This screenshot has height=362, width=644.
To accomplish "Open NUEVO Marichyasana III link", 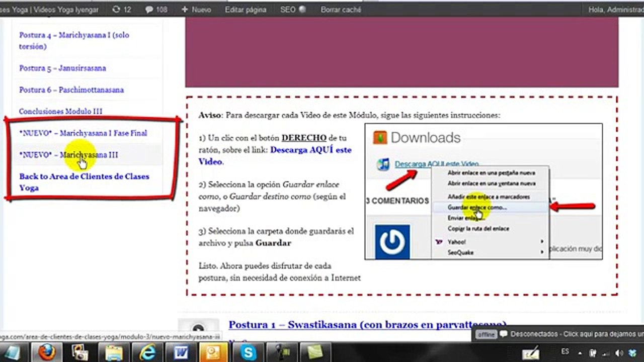I will click(68, 154).
